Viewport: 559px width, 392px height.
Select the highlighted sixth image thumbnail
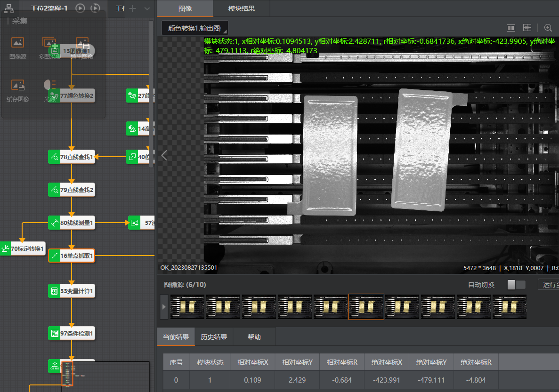click(366, 306)
